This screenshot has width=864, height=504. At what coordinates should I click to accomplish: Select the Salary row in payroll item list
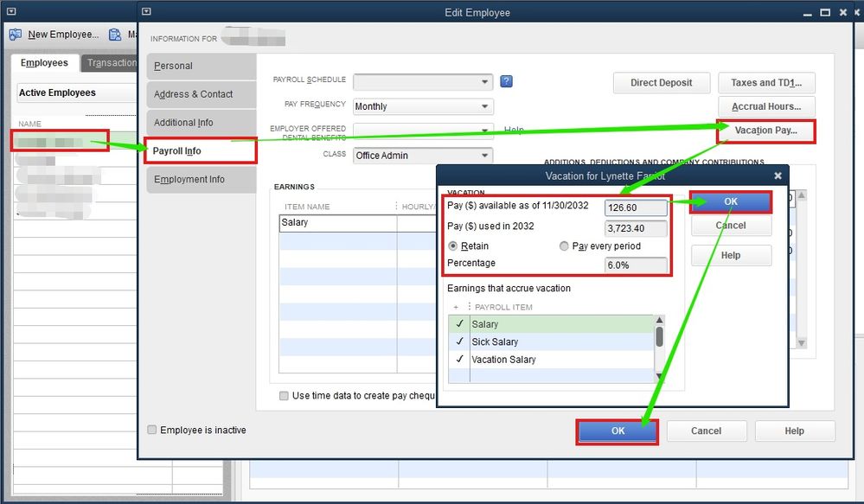point(551,324)
